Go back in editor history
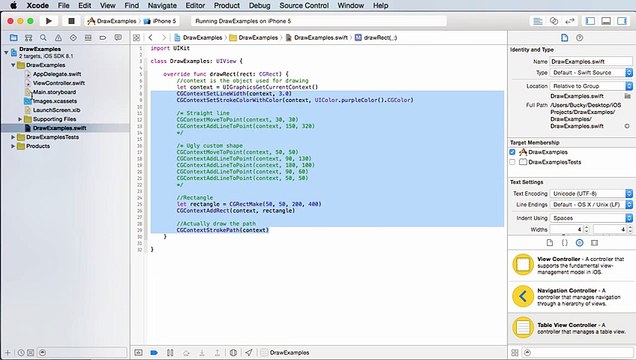636x360 pixels. [150, 38]
